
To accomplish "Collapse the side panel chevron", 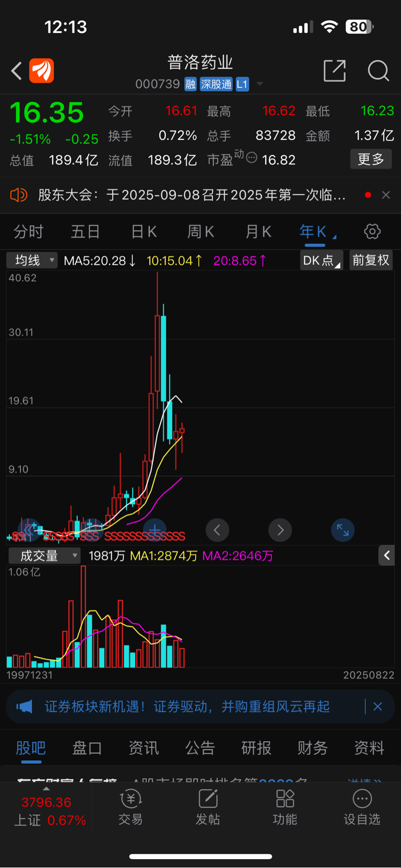I will pos(386,555).
